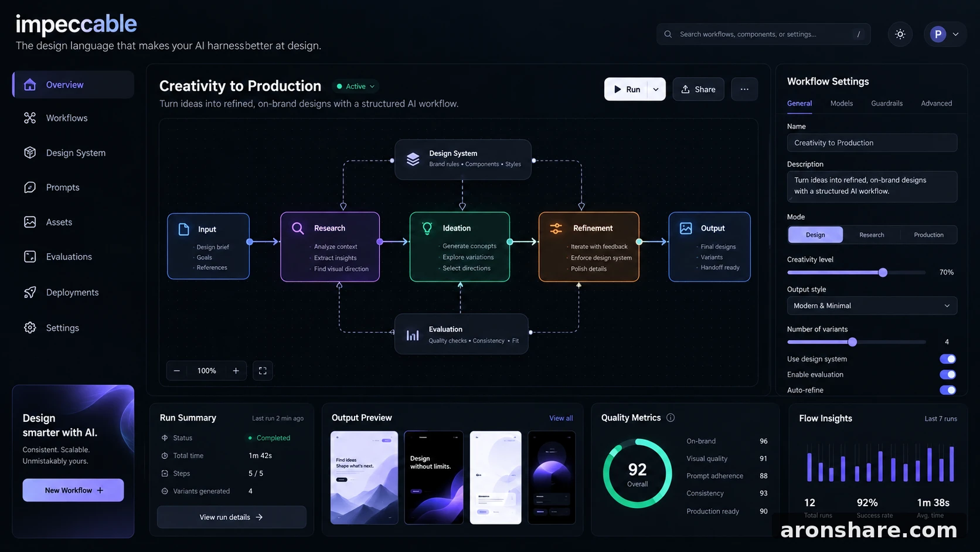Click the Ideation node lightbulb icon
Viewport: 980px width, 552px height.
tap(427, 228)
